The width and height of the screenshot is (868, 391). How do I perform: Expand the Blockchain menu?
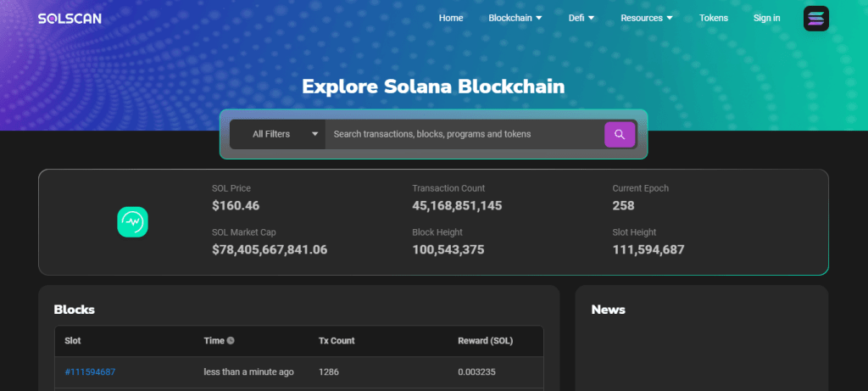[x=515, y=18]
